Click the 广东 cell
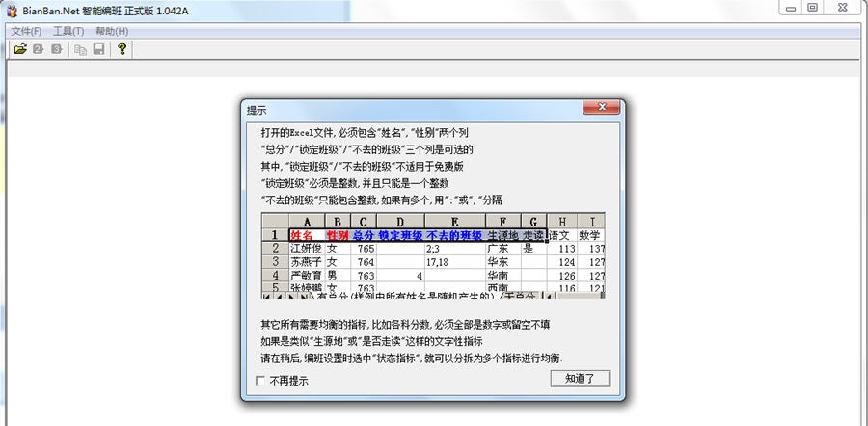Screen dimensions: 868x426 503,249
